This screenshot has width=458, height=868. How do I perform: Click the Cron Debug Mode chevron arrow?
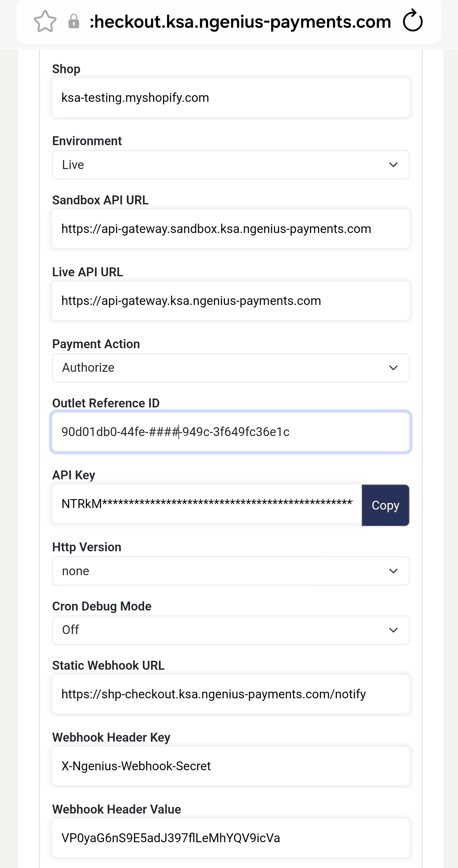point(393,630)
